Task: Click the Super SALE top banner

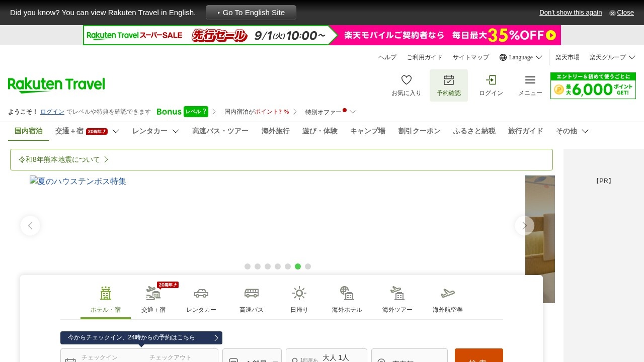Action: [322, 35]
